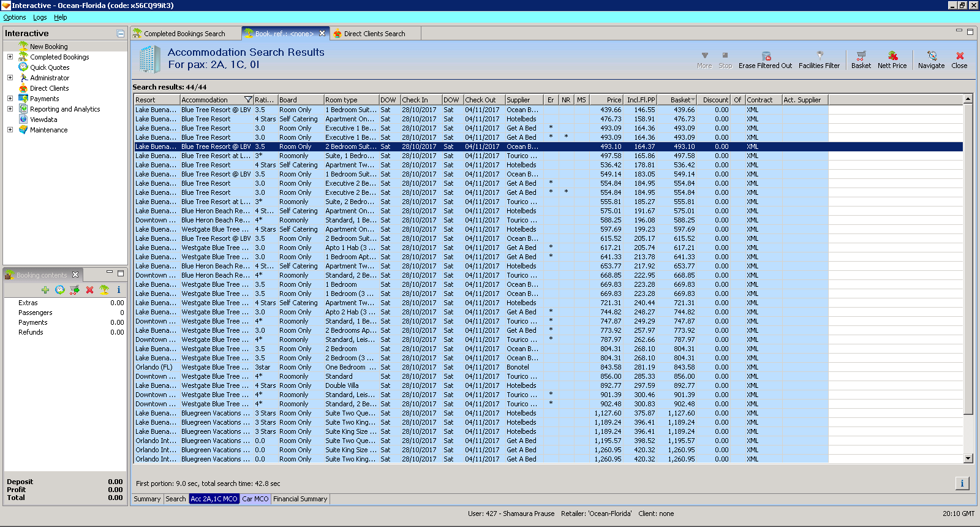Screen dimensions: 980x527
Task: Select the Acc 2A,1C MCO bottom tab
Action: click(214, 499)
